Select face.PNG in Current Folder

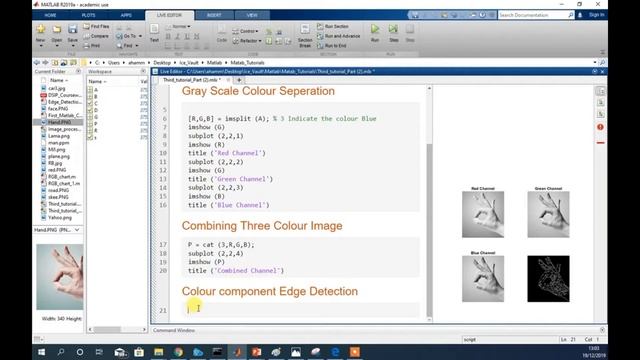58,109
